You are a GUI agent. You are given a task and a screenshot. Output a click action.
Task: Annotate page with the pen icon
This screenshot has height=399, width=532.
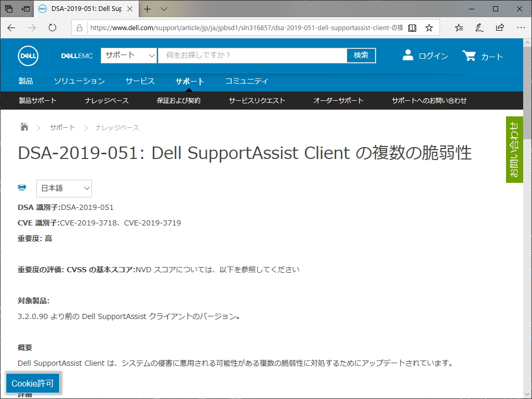pyautogui.click(x=478, y=28)
